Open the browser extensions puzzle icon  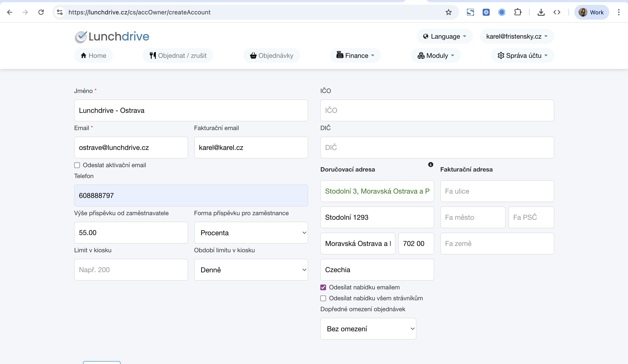point(518,12)
